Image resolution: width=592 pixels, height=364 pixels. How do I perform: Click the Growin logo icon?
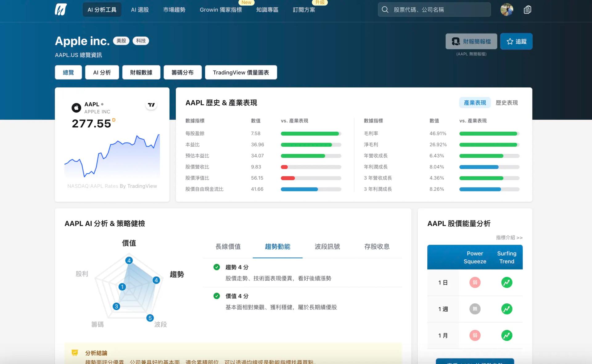tap(61, 10)
